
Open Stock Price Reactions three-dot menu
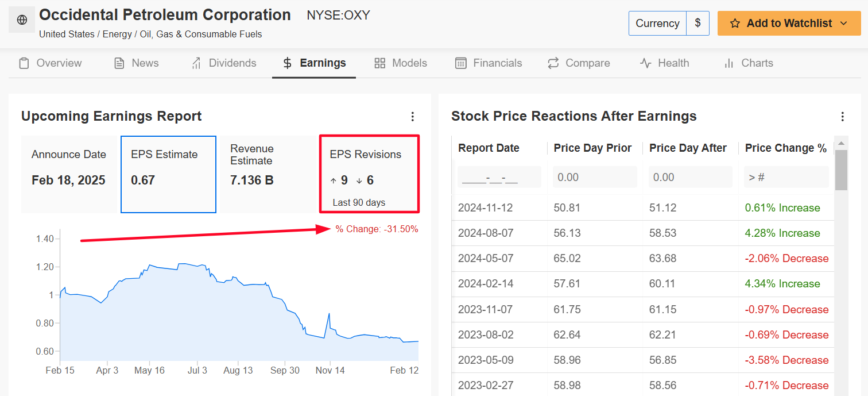(x=842, y=117)
